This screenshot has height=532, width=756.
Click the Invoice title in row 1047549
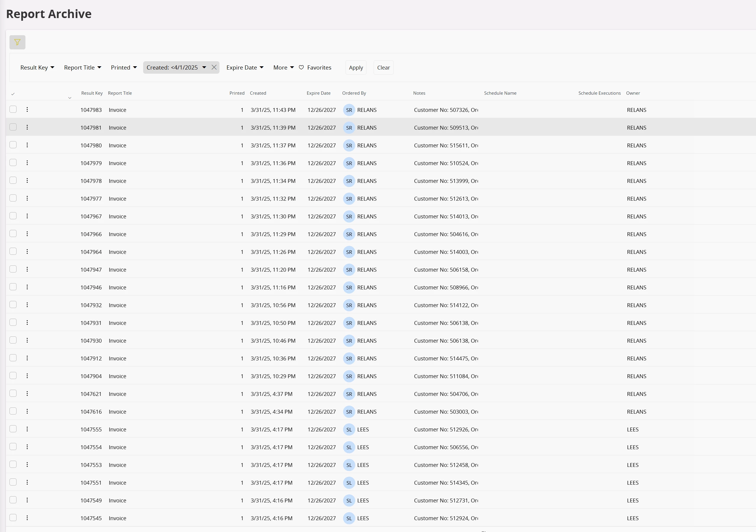point(117,500)
